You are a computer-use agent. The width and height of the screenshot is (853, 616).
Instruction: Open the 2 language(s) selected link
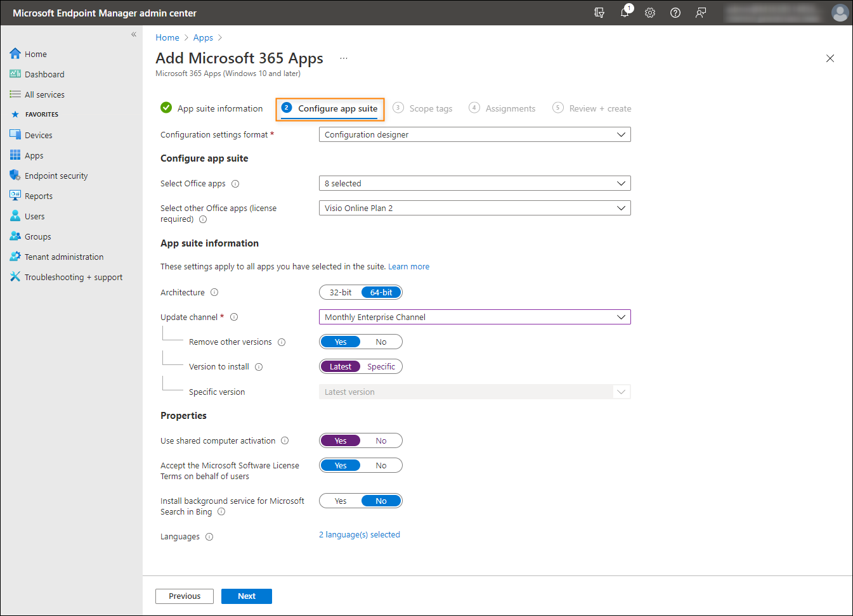(360, 534)
